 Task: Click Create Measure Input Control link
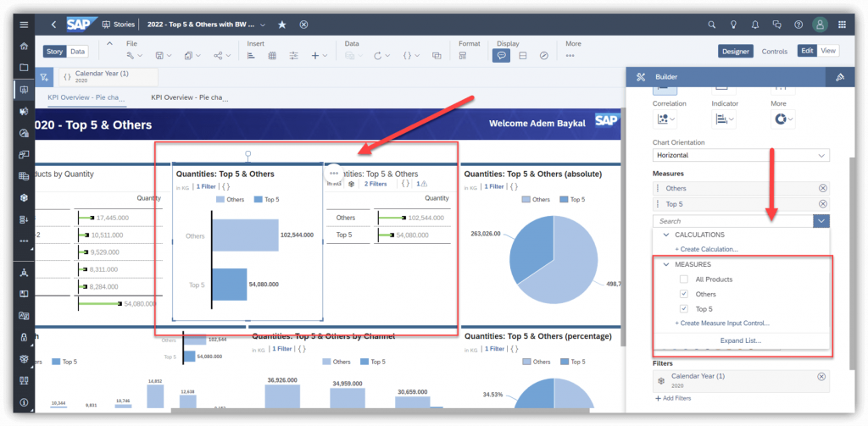coord(722,323)
